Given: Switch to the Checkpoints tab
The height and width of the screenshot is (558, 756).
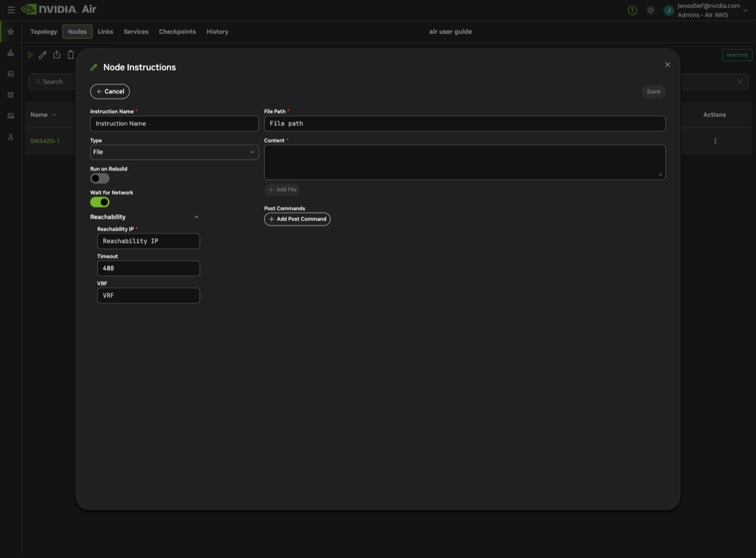Looking at the screenshot, I should [x=177, y=31].
